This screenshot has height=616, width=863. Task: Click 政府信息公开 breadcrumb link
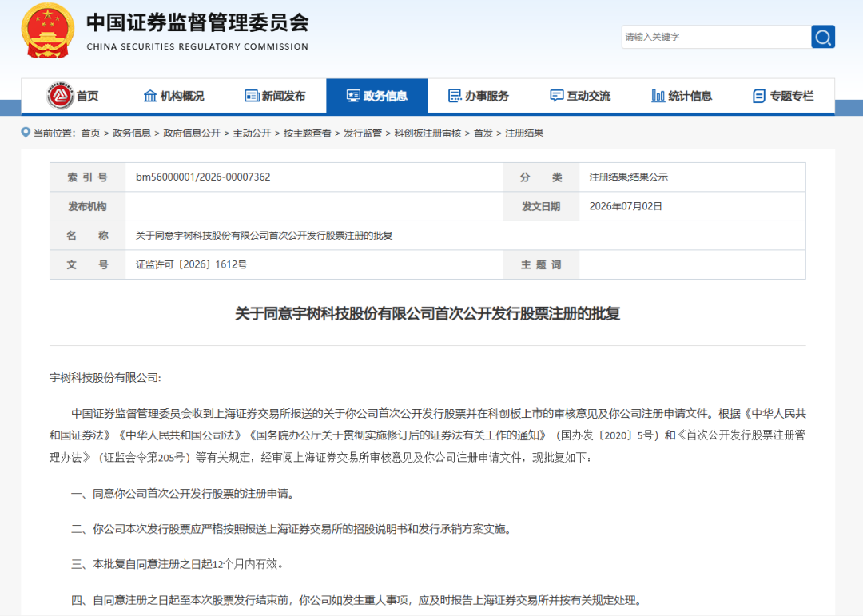coord(192,133)
